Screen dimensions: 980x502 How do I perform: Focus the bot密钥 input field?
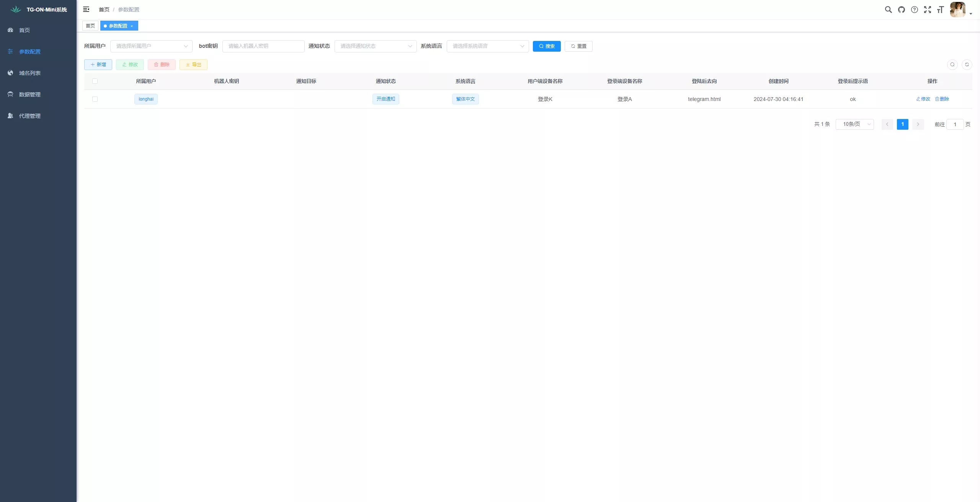pos(263,46)
